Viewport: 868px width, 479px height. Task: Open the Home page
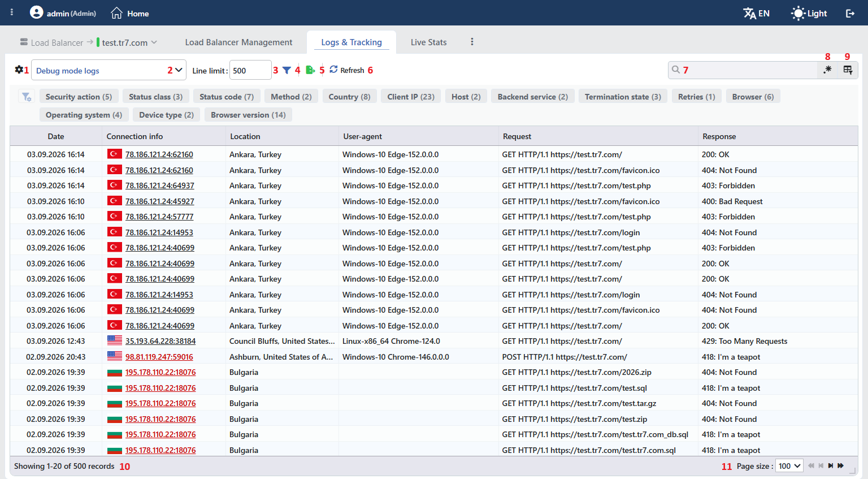(130, 13)
